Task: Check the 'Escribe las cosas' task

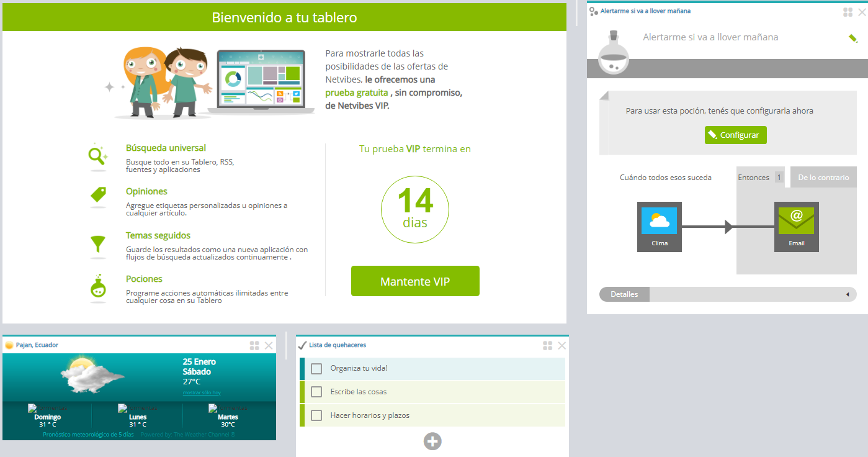Action: click(x=316, y=392)
